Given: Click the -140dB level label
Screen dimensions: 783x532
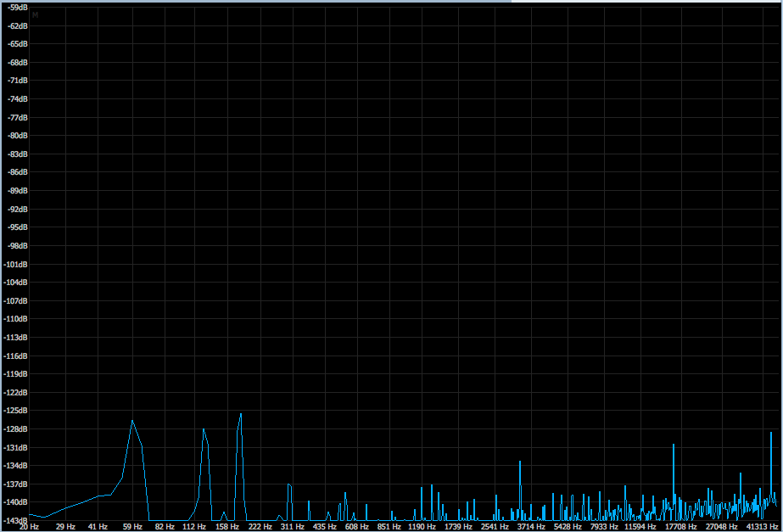Looking at the screenshot, I should click(16, 502).
